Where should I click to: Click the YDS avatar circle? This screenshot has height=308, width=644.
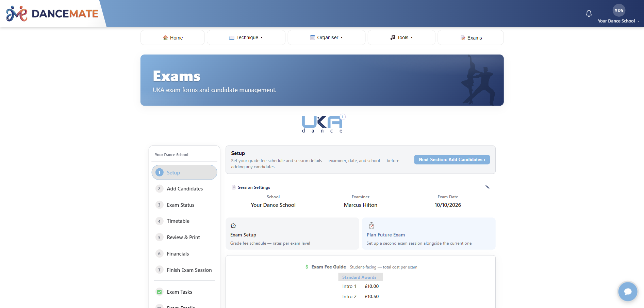coord(619,10)
